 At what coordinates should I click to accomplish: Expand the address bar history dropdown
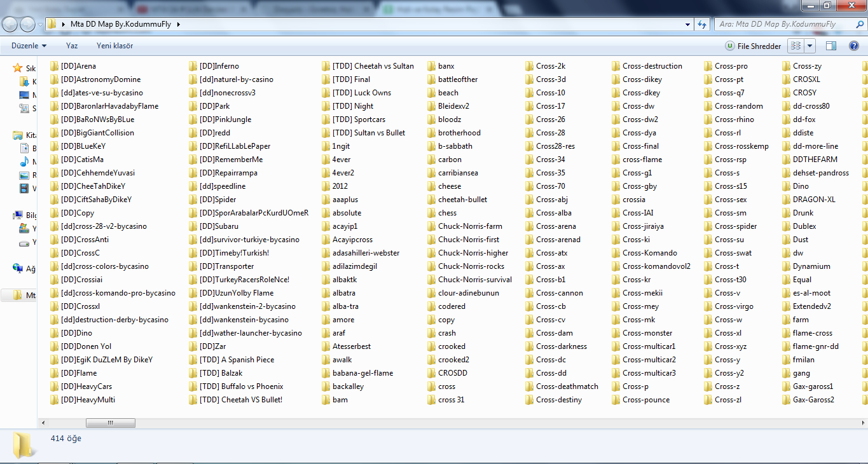coord(688,24)
